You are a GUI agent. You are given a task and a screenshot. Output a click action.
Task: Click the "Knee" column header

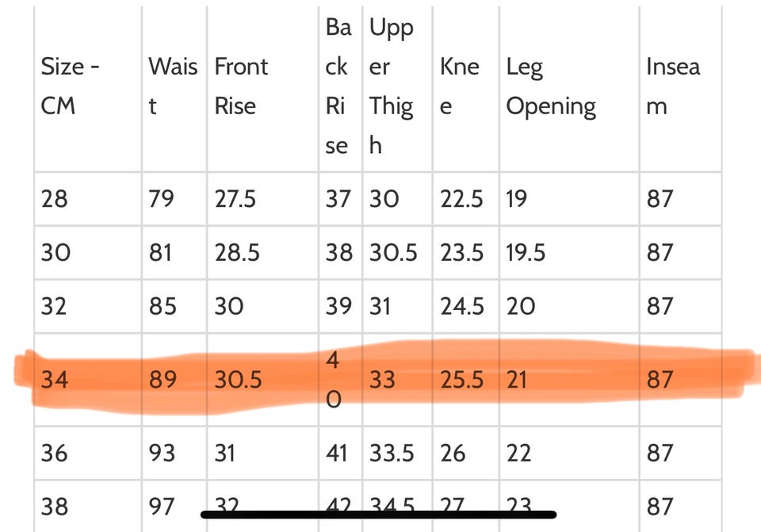click(x=460, y=86)
